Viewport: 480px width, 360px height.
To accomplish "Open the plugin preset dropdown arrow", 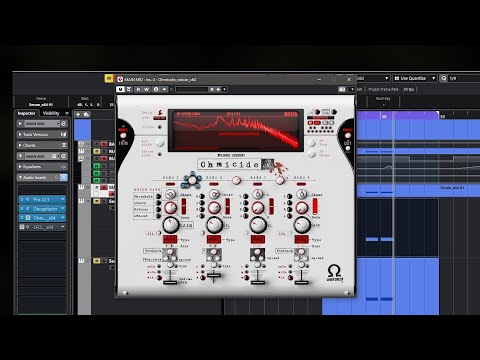I will click(x=224, y=89).
